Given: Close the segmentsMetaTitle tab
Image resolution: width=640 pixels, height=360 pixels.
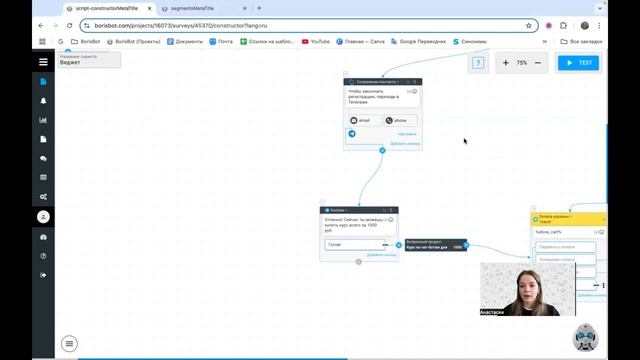Looking at the screenshot, I should click(244, 8).
